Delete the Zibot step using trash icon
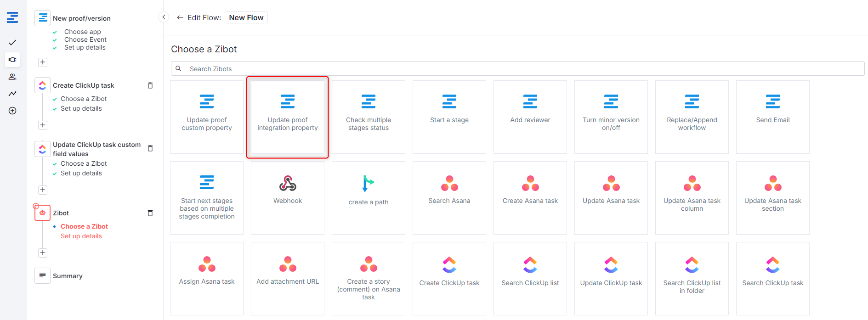The image size is (868, 320). pos(150,213)
